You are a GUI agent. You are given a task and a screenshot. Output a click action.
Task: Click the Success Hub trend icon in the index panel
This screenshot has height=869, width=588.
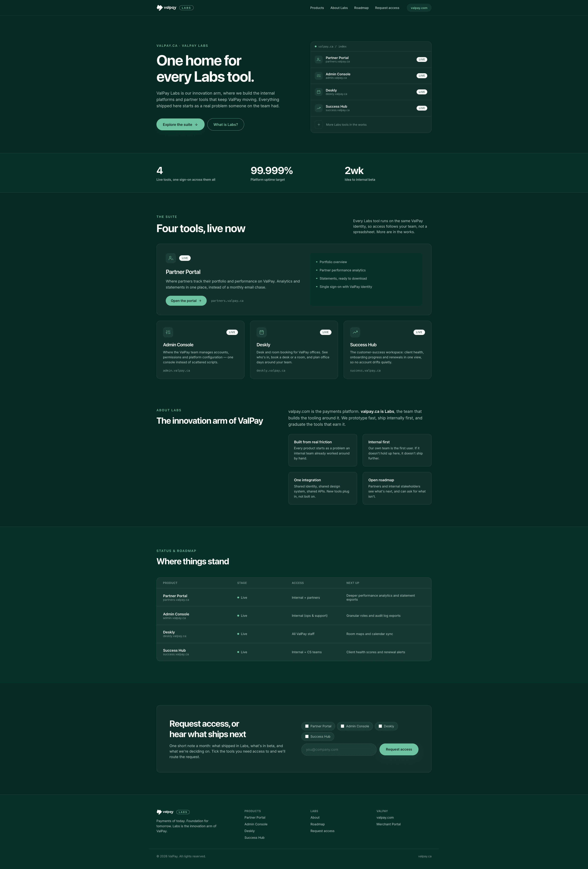pyautogui.click(x=318, y=108)
